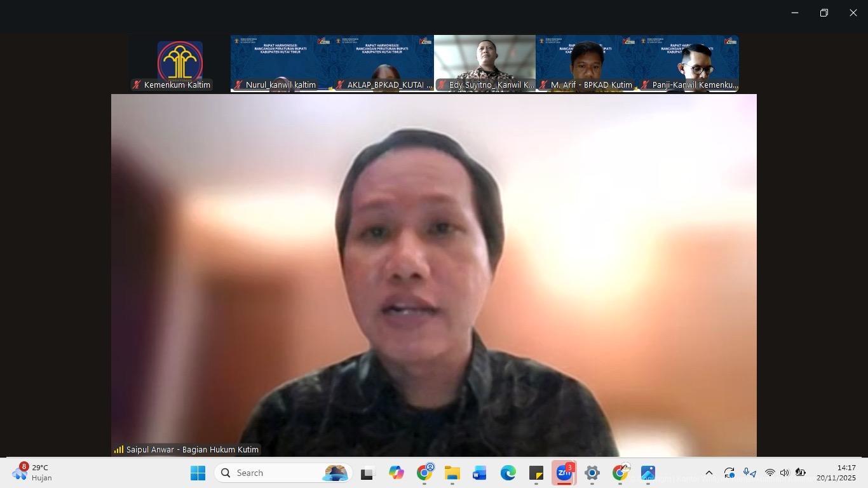
Task: Launch Copilot from the taskbar
Action: 397,473
